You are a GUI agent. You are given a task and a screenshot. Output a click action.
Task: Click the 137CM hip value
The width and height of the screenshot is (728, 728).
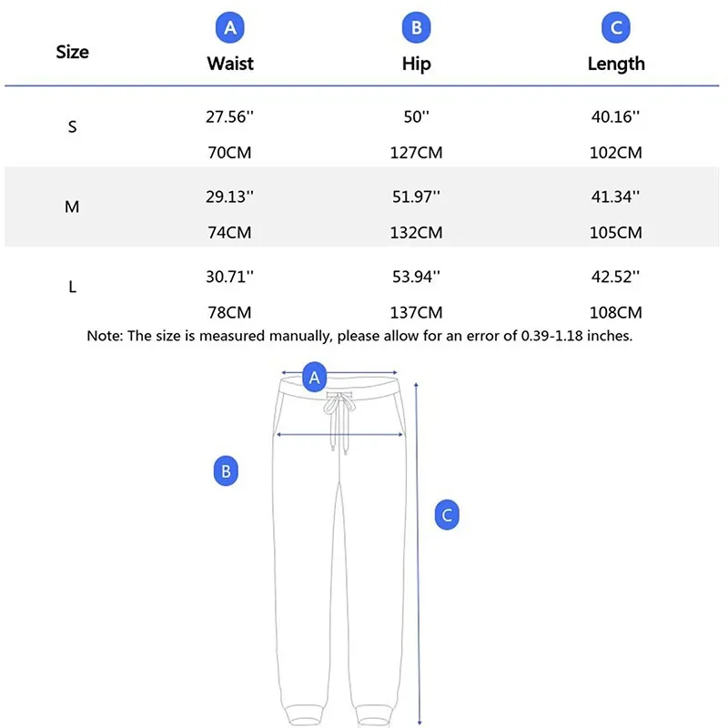point(416,312)
